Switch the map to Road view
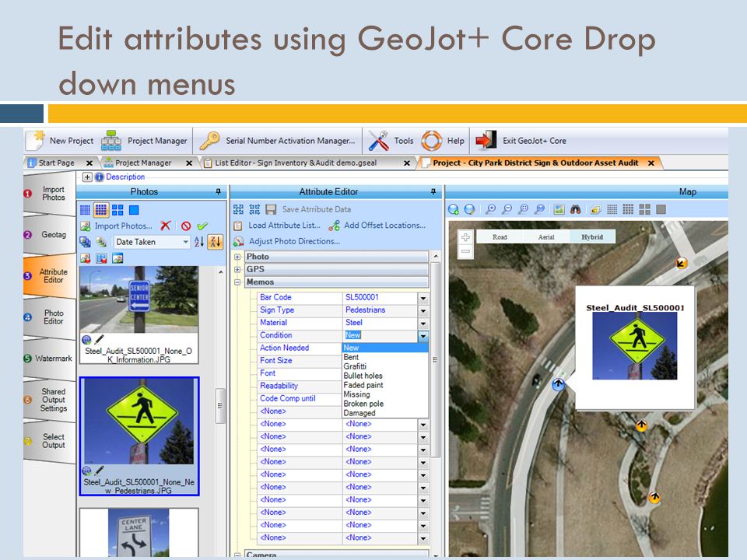The height and width of the screenshot is (560, 747). click(x=500, y=236)
